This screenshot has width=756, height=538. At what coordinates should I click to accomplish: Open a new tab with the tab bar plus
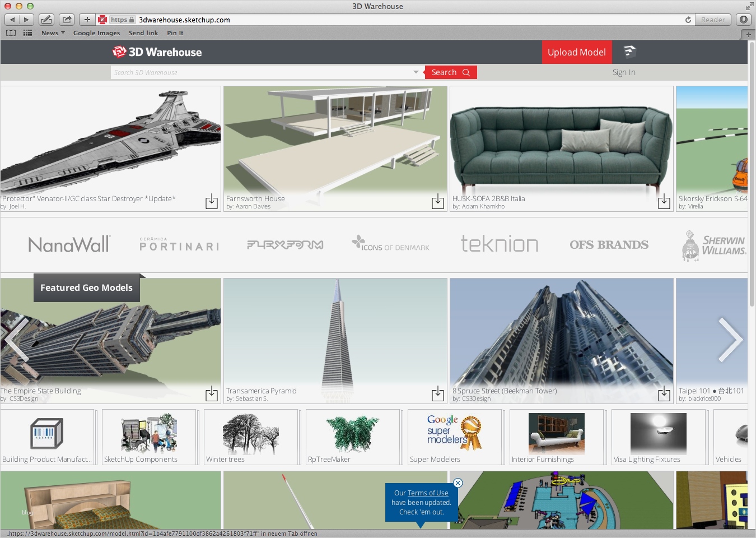(x=748, y=34)
